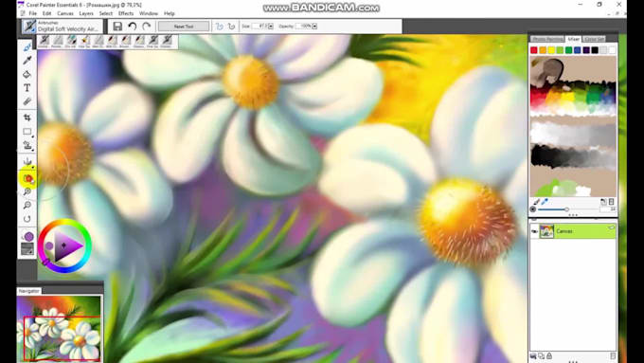Open the Size slider dropdown
Screen dimensions: 644x363
click(271, 27)
